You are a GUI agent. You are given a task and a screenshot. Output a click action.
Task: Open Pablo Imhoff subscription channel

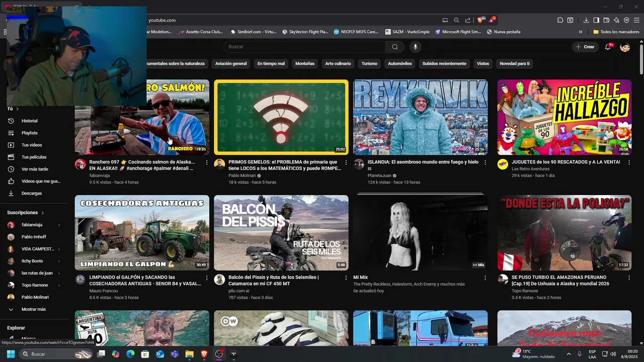click(34, 237)
